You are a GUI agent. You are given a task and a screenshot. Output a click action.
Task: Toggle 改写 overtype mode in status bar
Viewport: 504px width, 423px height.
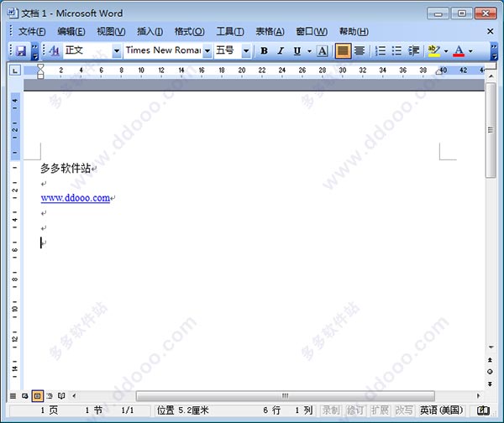point(404,410)
